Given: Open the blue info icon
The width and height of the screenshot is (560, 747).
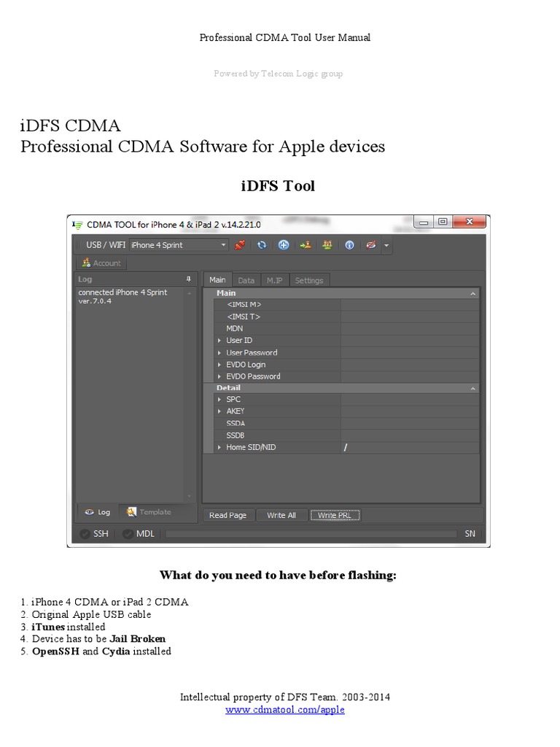Looking at the screenshot, I should coord(349,245).
